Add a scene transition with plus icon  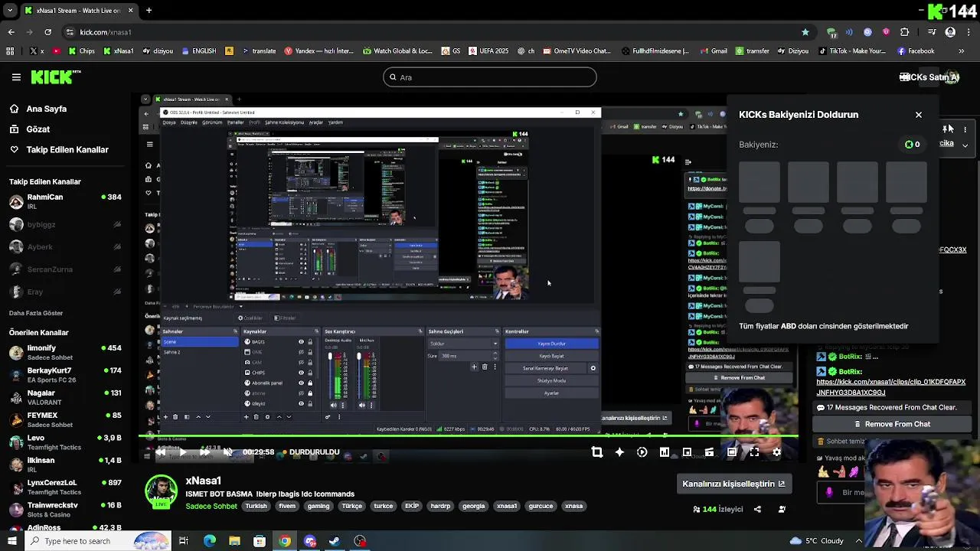pos(474,367)
